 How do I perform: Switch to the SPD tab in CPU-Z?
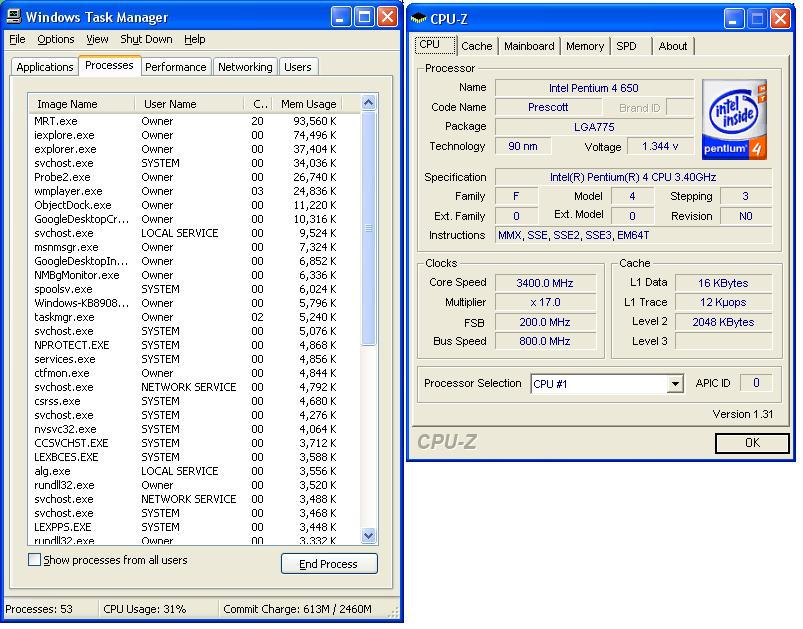pos(630,46)
